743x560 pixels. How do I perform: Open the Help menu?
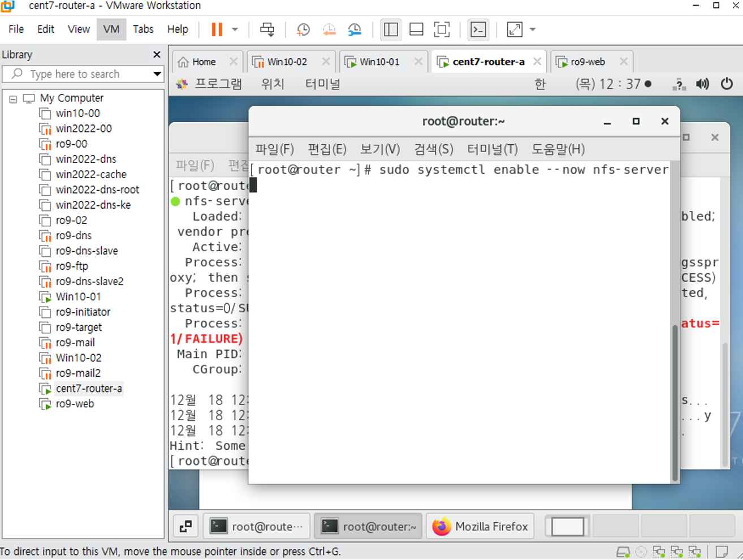[x=178, y=29]
